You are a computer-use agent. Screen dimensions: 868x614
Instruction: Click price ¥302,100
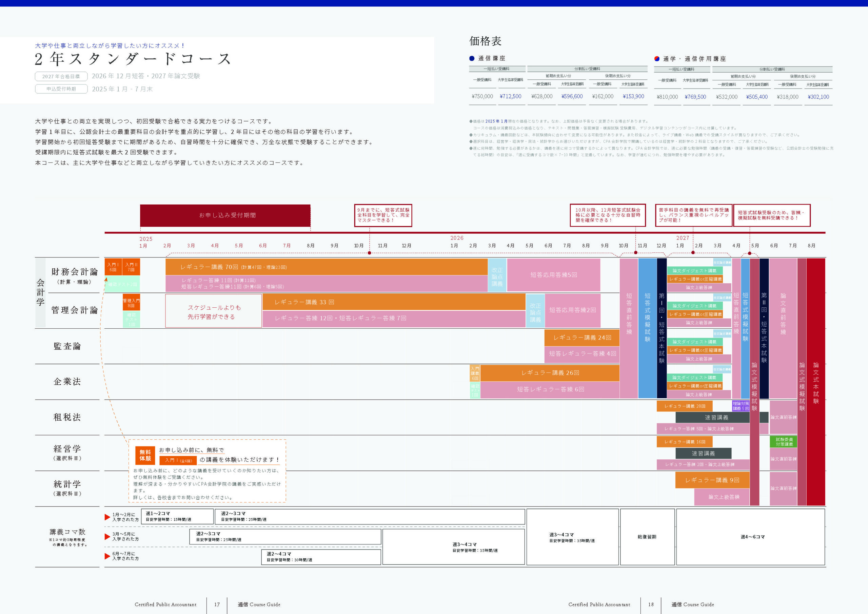pyautogui.click(x=818, y=97)
